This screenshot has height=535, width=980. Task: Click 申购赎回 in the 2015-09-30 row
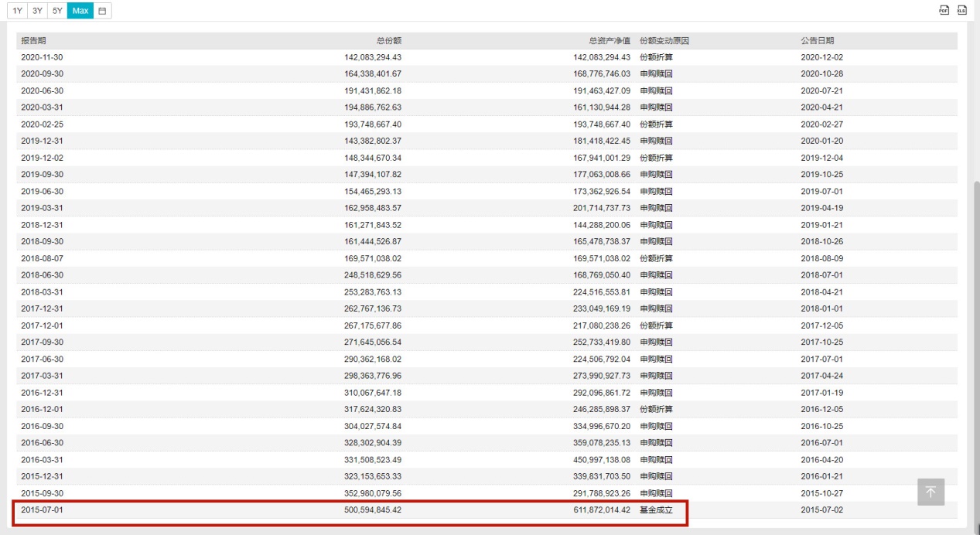pos(656,493)
